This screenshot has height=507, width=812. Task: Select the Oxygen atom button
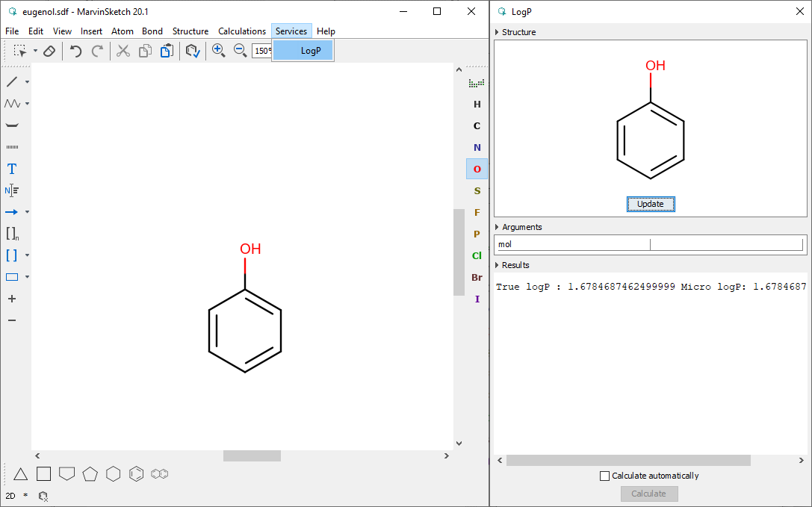click(x=477, y=169)
